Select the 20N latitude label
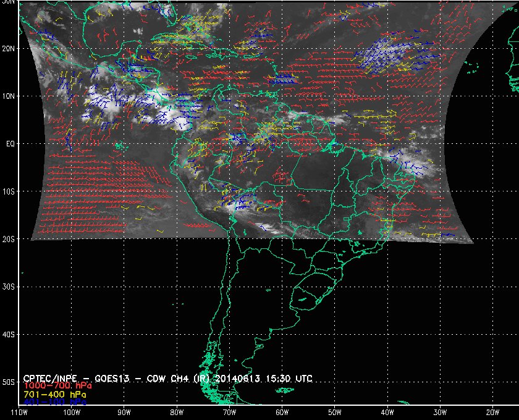This screenshot has height=420, width=519. coord(9,48)
